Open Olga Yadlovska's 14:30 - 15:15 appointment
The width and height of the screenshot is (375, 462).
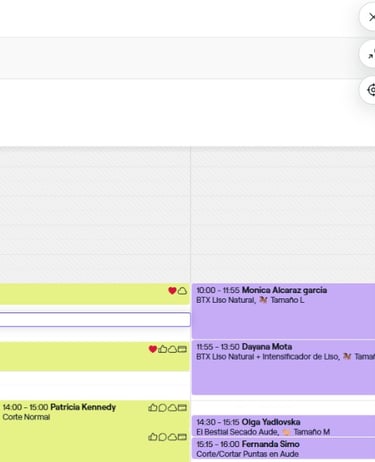[283, 426]
